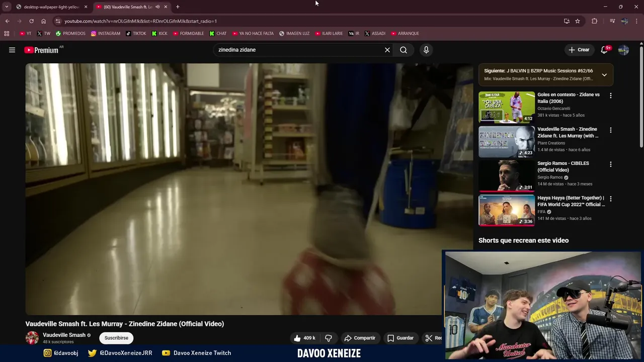
Task: Open the FORMIDABLE bookmark
Action: [188, 33]
